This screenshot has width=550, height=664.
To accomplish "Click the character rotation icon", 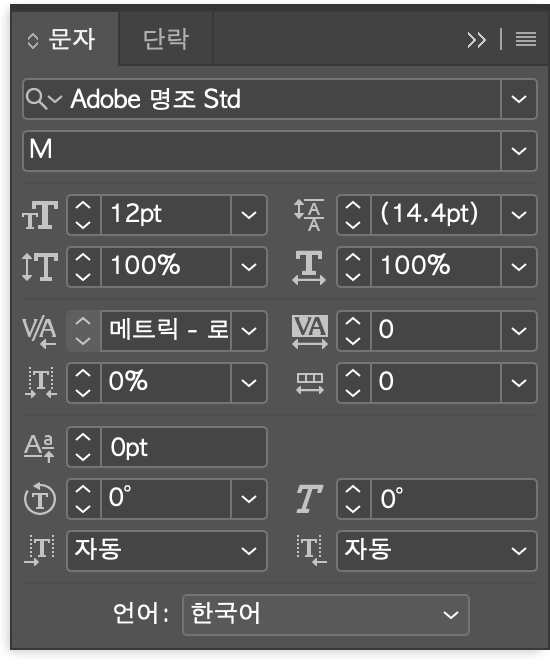I will [40, 499].
